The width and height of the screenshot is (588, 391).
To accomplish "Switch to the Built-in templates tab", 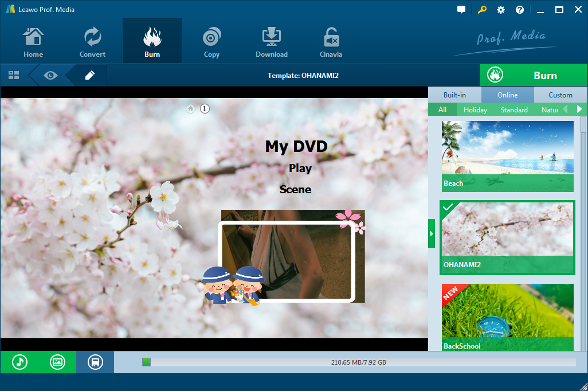I will click(x=454, y=95).
